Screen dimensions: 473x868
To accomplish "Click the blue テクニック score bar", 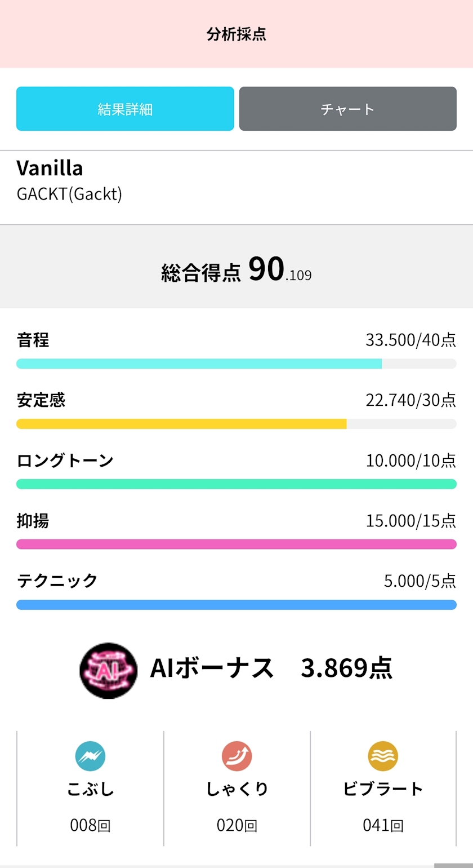I will click(x=236, y=605).
